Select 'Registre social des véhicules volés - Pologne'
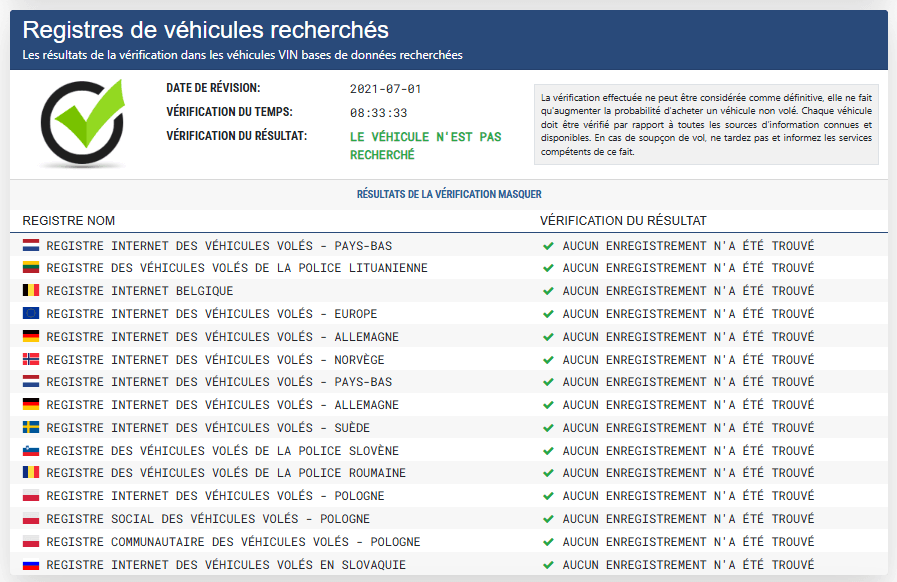The width and height of the screenshot is (897, 582). 208,519
